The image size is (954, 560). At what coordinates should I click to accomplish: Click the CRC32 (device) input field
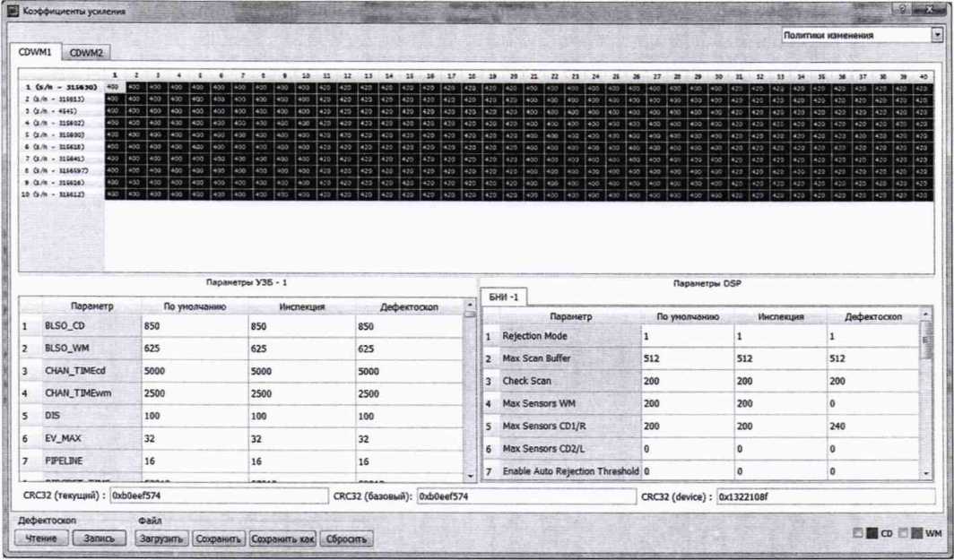click(x=826, y=496)
